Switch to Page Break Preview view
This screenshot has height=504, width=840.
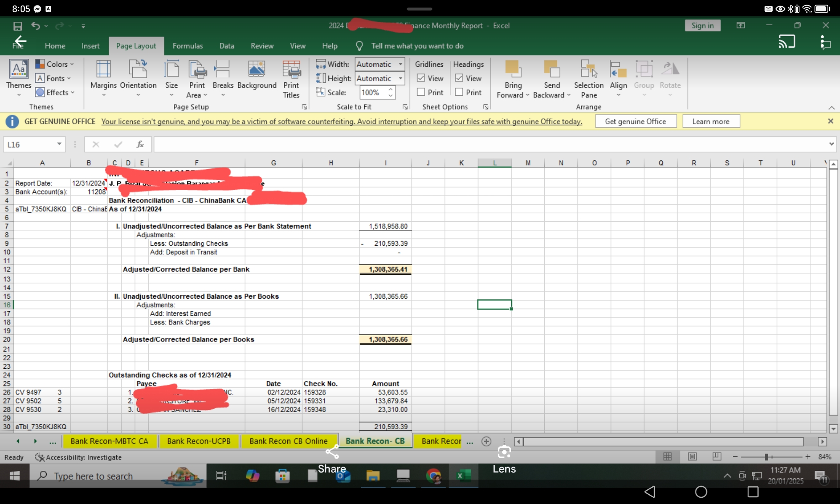point(717,457)
